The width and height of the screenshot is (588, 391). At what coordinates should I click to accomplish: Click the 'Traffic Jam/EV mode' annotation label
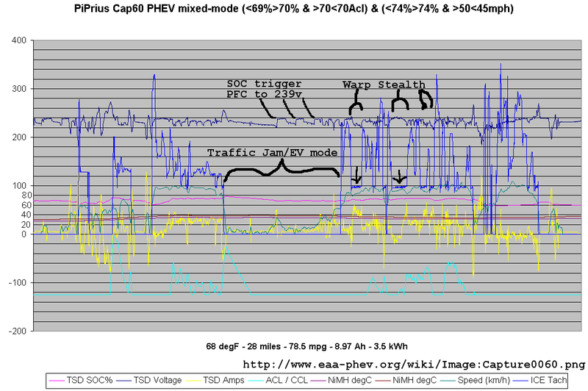point(272,153)
